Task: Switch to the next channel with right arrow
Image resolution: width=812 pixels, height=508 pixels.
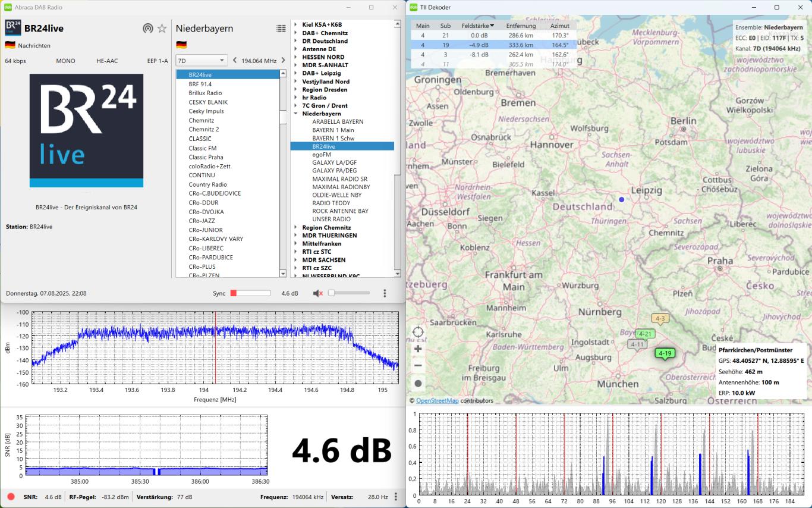Action: point(283,60)
